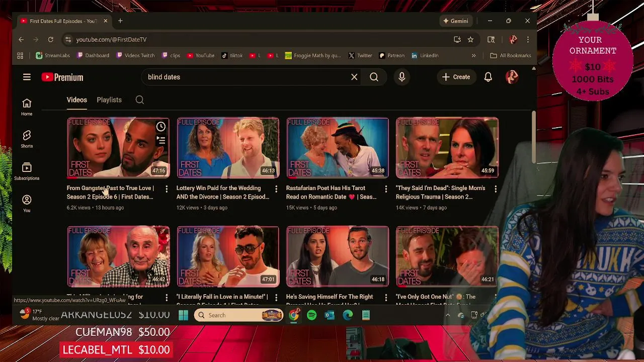The width and height of the screenshot is (644, 362).
Task: Switch to the Playlists tab
Action: tap(109, 100)
